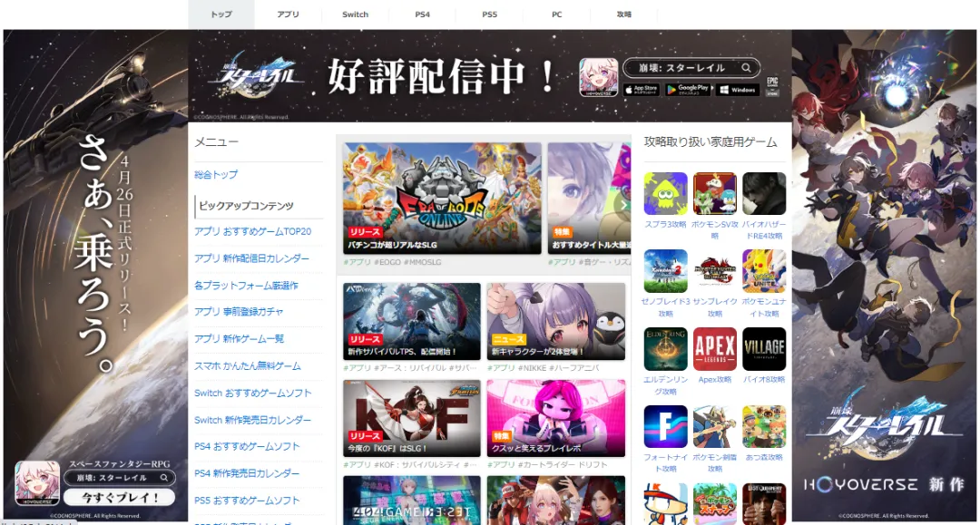This screenshot has width=980, height=525.
Task: Open the あつ森攻略 Animal Crossing icon
Action: click(x=764, y=426)
